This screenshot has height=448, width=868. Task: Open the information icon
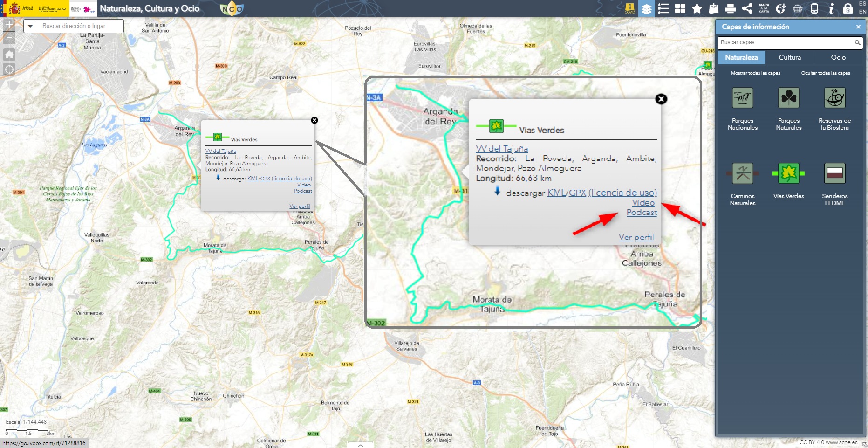pos(831,8)
